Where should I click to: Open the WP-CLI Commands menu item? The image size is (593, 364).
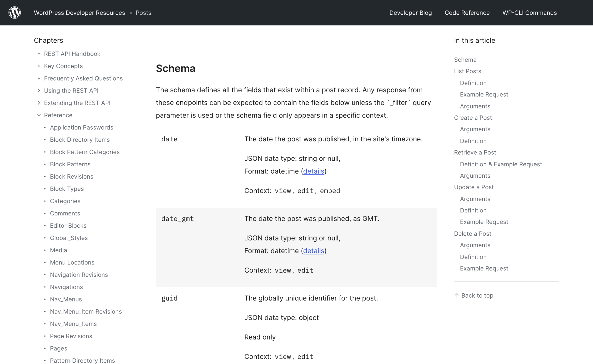(530, 13)
